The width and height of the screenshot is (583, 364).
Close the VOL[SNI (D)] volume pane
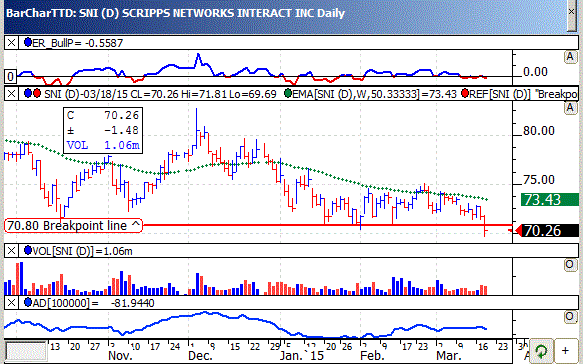point(11,251)
